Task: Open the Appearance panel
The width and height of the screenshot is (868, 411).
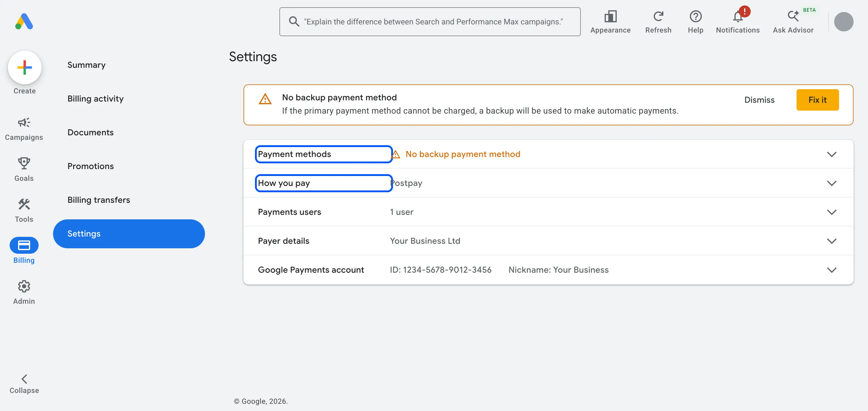Action: click(x=610, y=22)
